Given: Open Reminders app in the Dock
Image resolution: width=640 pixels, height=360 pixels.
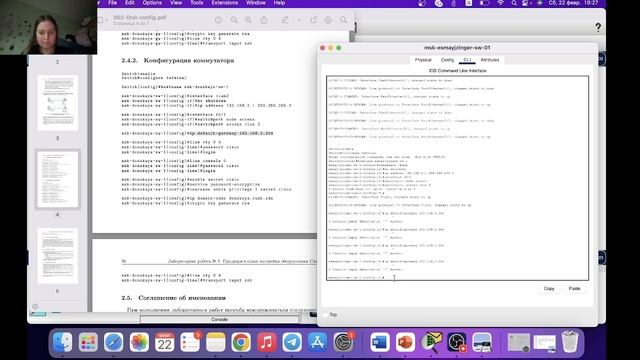Looking at the screenshot, I should pyautogui.click(x=190, y=342).
